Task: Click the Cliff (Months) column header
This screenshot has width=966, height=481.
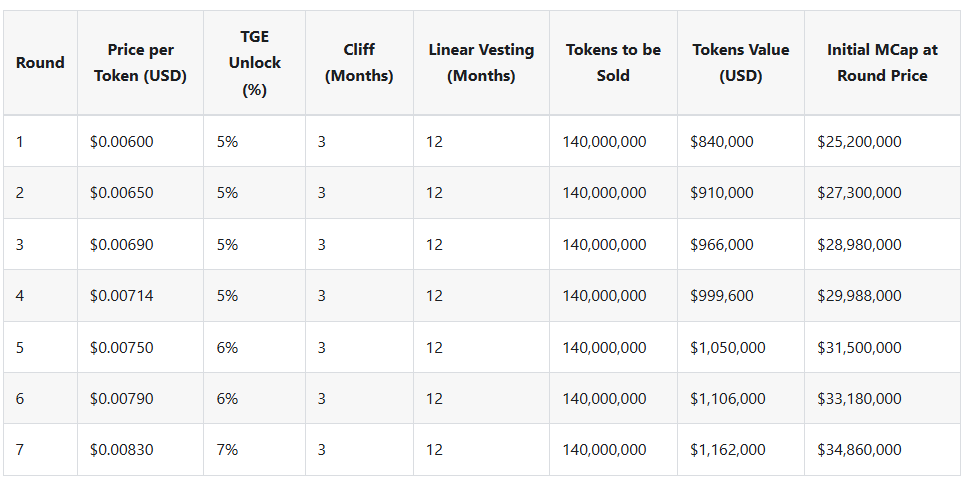Action: pos(359,62)
